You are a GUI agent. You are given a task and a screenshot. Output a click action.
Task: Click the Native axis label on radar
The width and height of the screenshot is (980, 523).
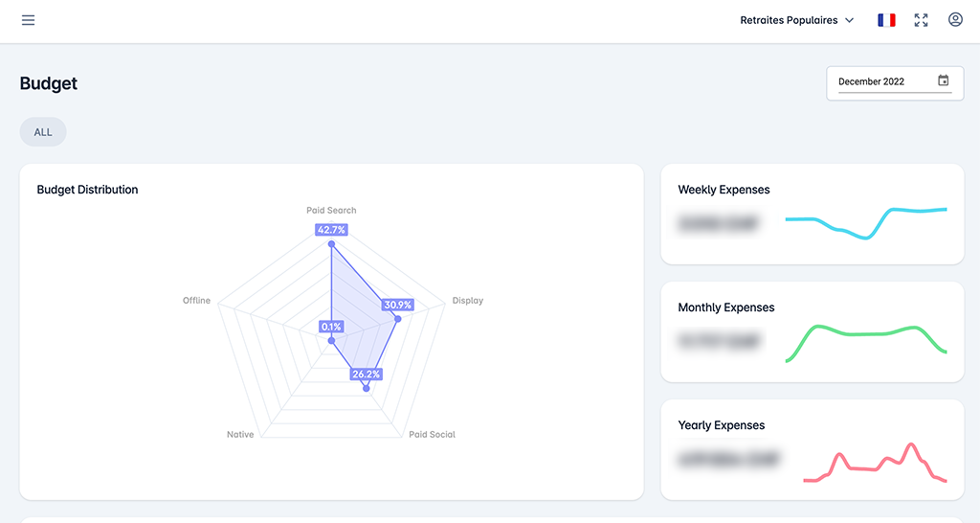pos(240,434)
